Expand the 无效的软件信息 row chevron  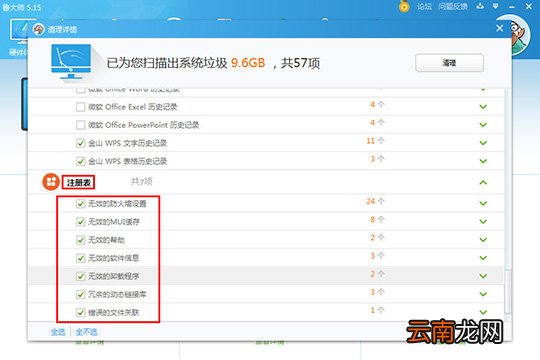tap(483, 258)
